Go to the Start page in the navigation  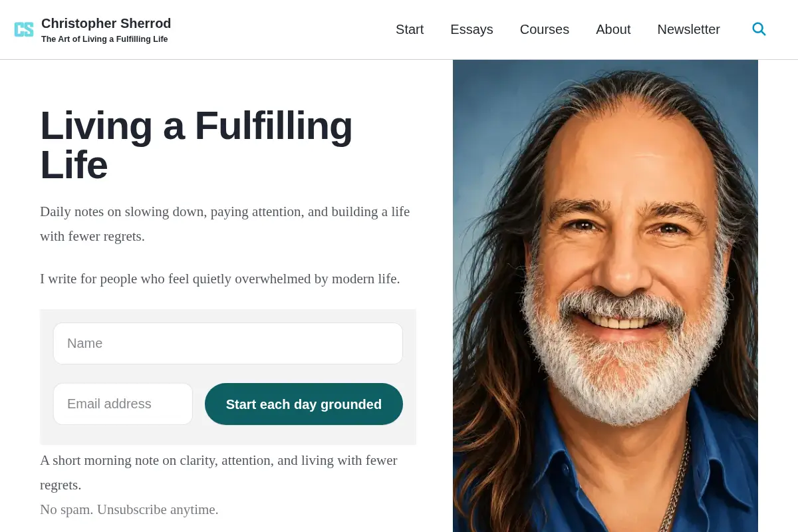pyautogui.click(x=410, y=29)
